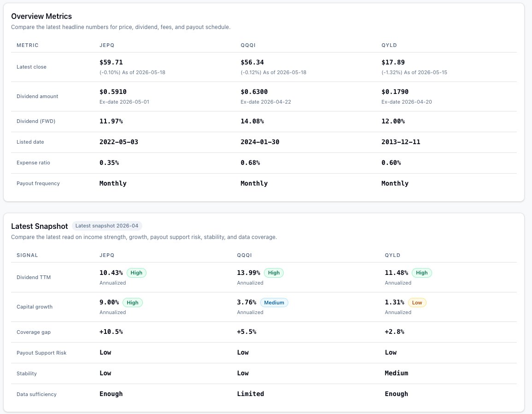Select JEPQ latest close $59.71
Viewport: 532px width, 414px height.
tap(111, 62)
